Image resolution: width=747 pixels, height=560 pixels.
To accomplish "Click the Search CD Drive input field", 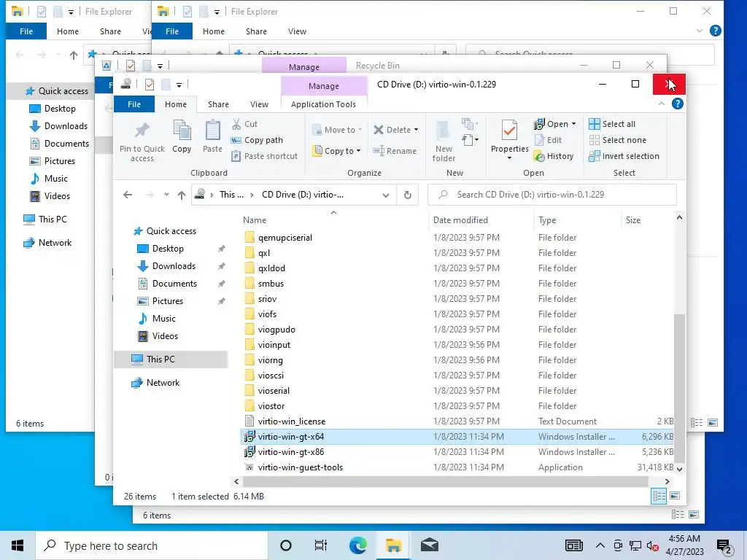I will pyautogui.click(x=552, y=195).
